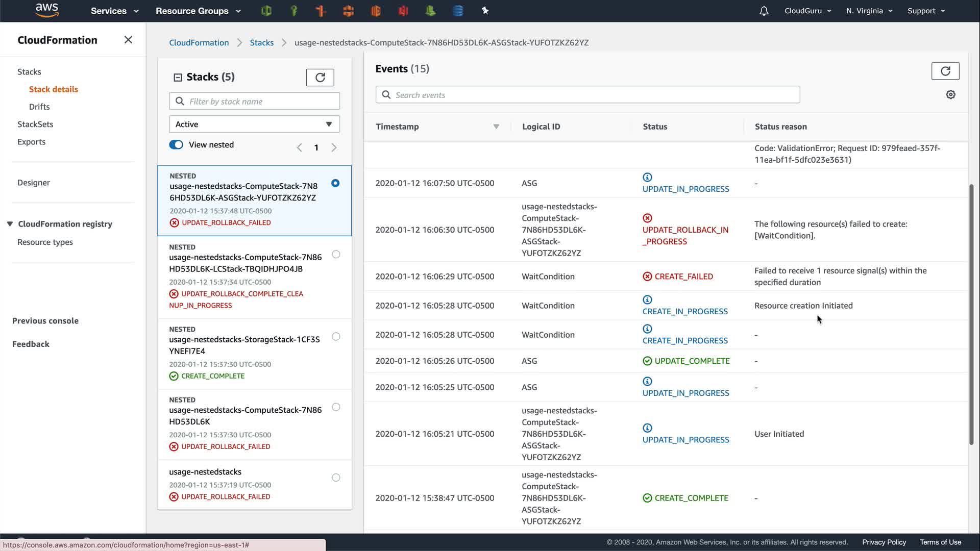980x551 pixels.
Task: Click the Stacks breadcrumb link
Action: point(261,43)
